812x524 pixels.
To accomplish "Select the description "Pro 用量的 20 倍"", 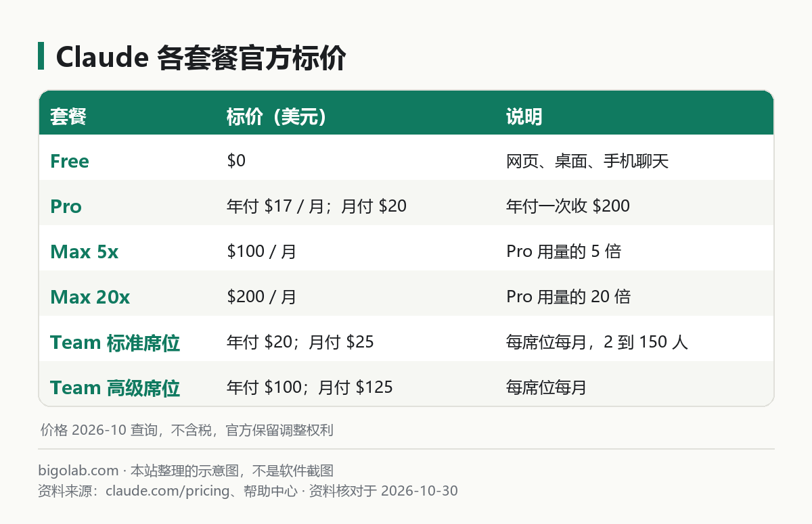I will coord(568,297).
